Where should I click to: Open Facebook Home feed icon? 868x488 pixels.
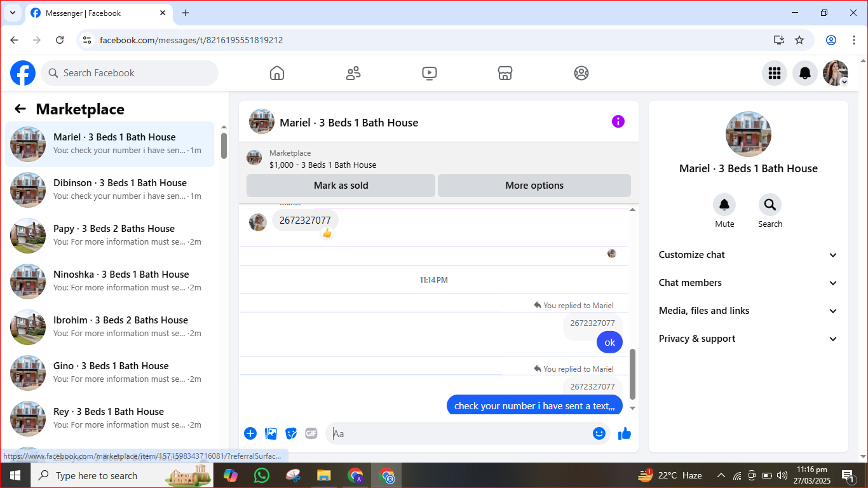click(277, 73)
